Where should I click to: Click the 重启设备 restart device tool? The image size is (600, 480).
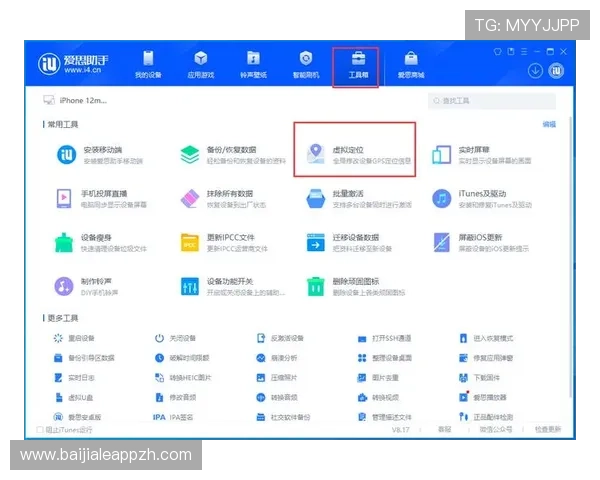coord(74,338)
